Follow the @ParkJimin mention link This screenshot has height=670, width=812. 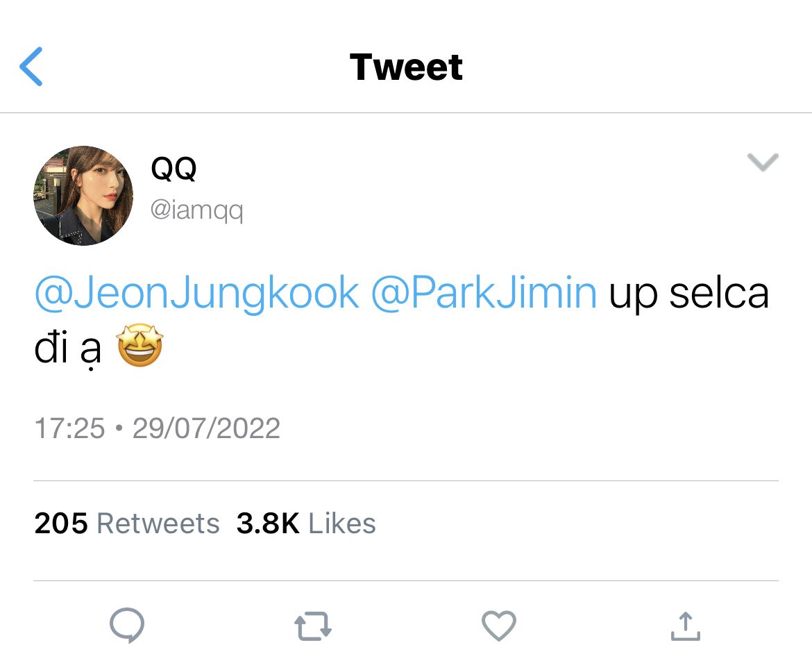tap(484, 294)
